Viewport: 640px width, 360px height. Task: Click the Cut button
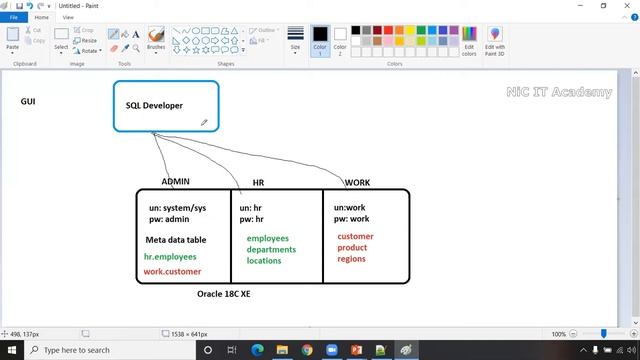33,30
